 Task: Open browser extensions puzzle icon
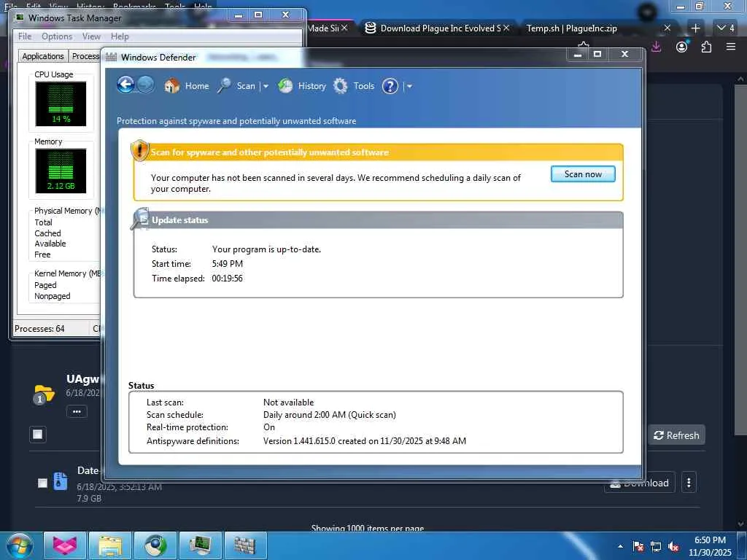[x=706, y=47]
